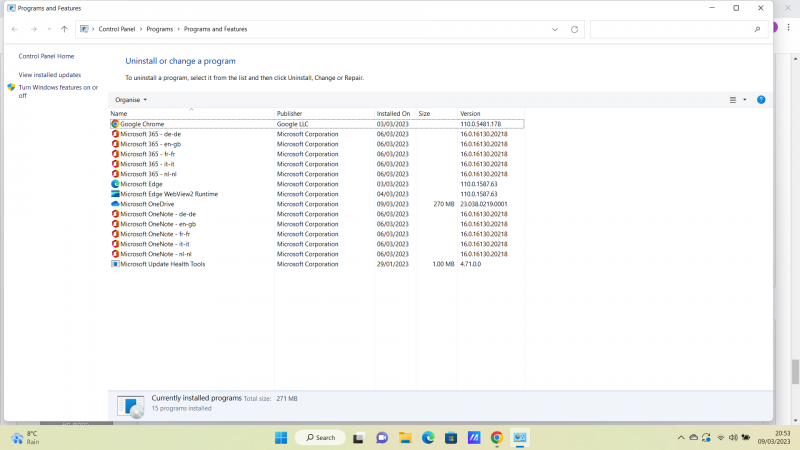The image size is (800, 450).
Task: Select the Microsoft 365 - nl-nl row
Action: 317,174
